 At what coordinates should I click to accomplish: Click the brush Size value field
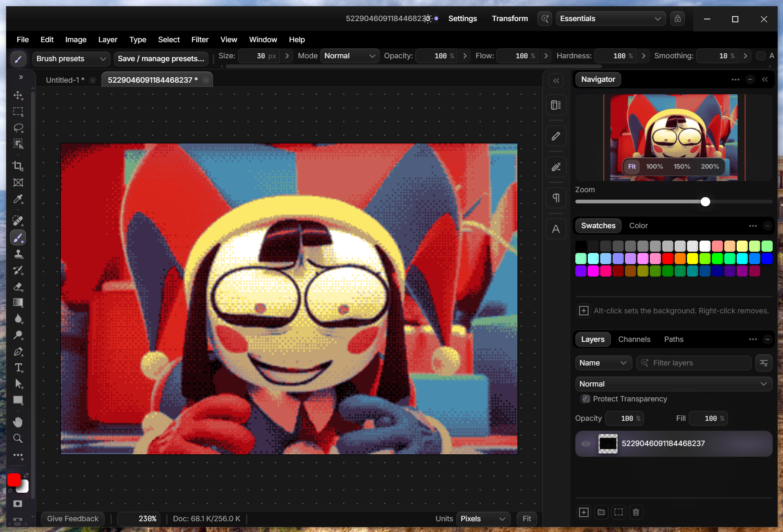click(x=259, y=56)
